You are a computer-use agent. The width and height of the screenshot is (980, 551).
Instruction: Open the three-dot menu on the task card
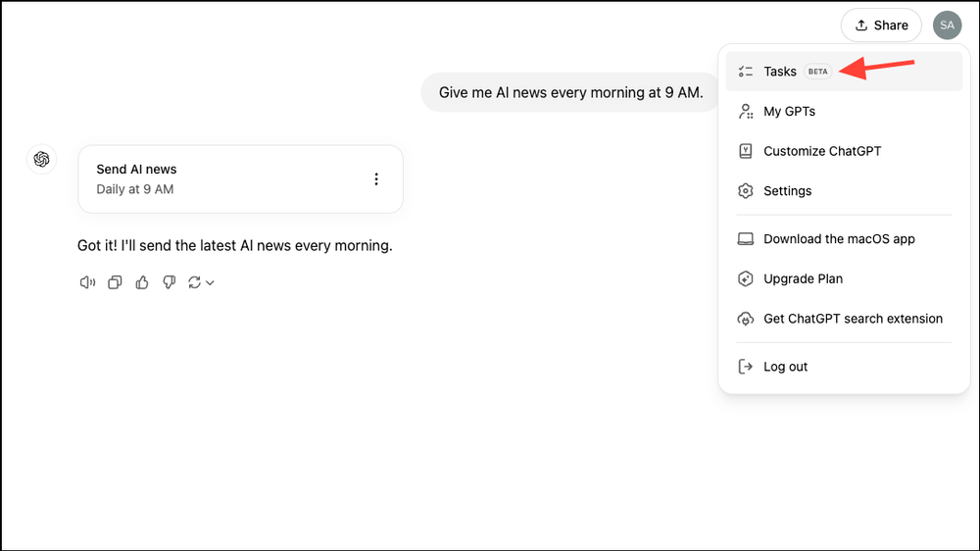376,179
